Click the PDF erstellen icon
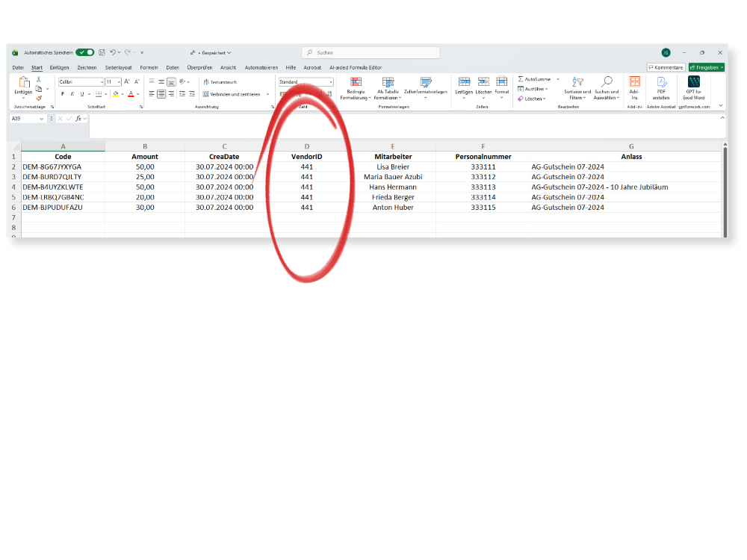 click(661, 82)
